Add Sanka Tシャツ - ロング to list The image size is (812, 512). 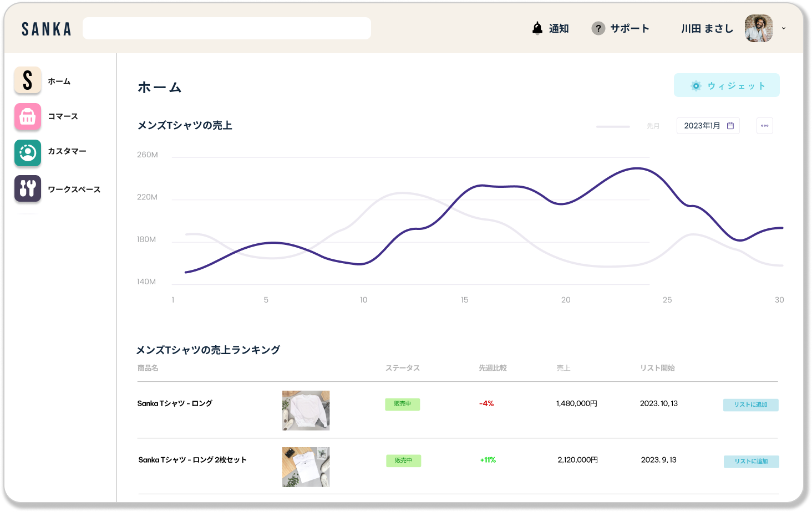click(x=750, y=405)
